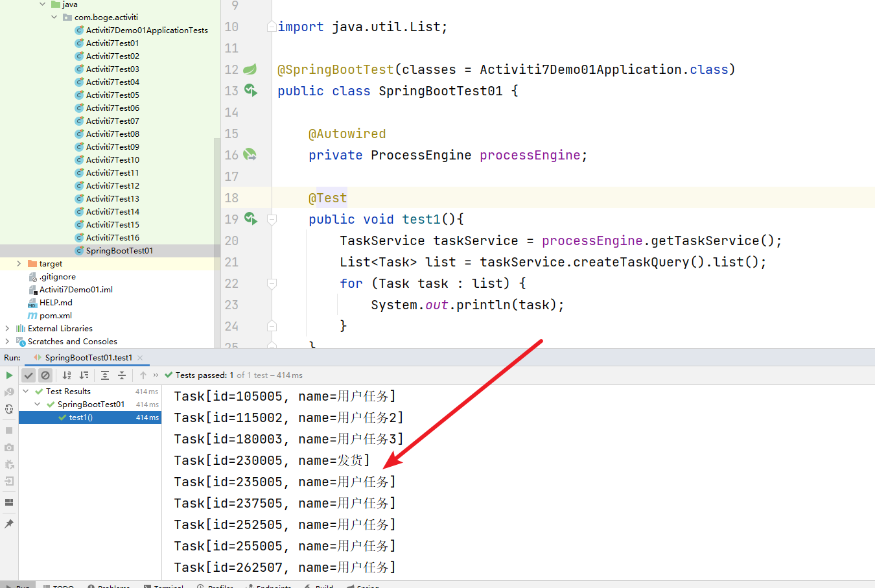Image resolution: width=875 pixels, height=588 pixels.
Task: Select Activiti7Test09 in project tree
Action: click(x=112, y=147)
